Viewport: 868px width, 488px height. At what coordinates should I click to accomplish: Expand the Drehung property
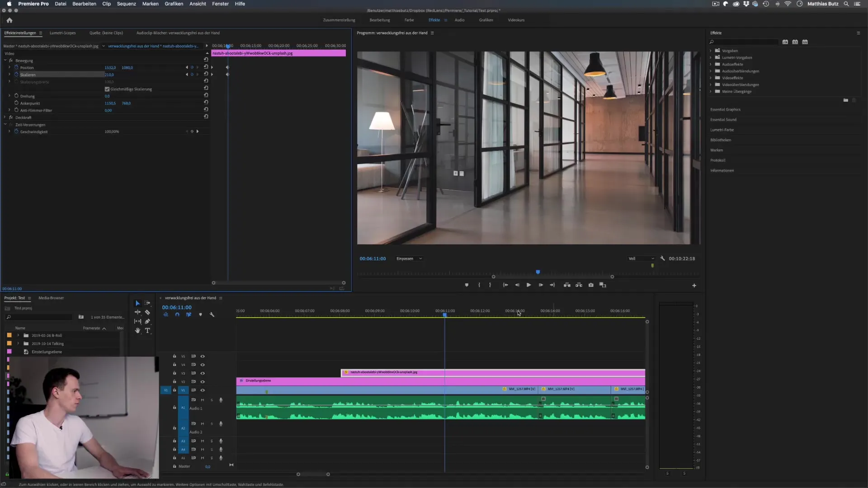click(x=9, y=96)
